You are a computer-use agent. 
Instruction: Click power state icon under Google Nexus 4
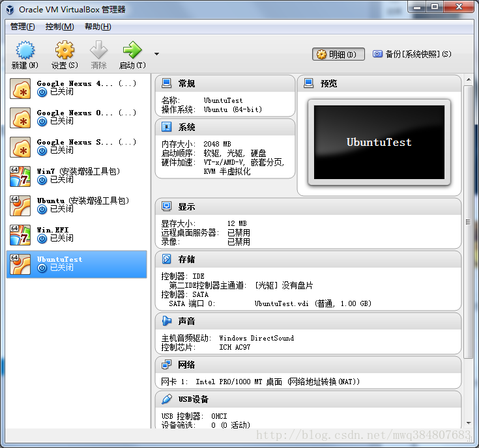42,92
